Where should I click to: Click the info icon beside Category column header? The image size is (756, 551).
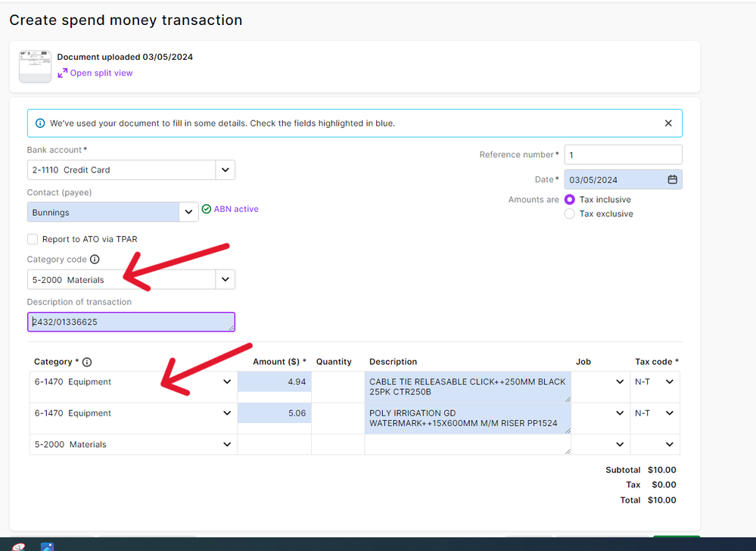(x=87, y=363)
